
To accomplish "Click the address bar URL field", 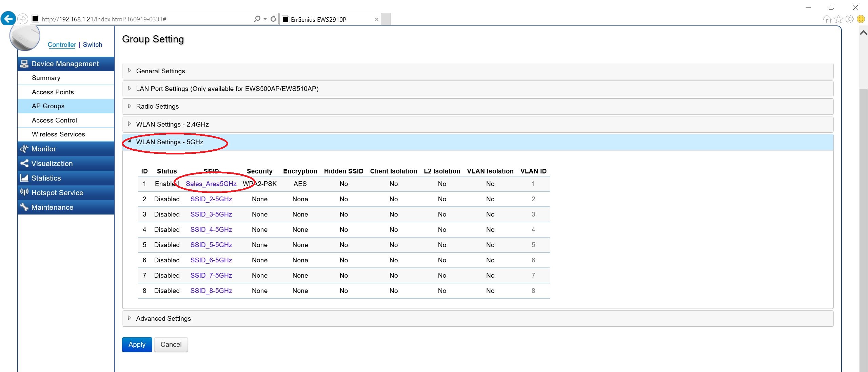I will point(142,19).
